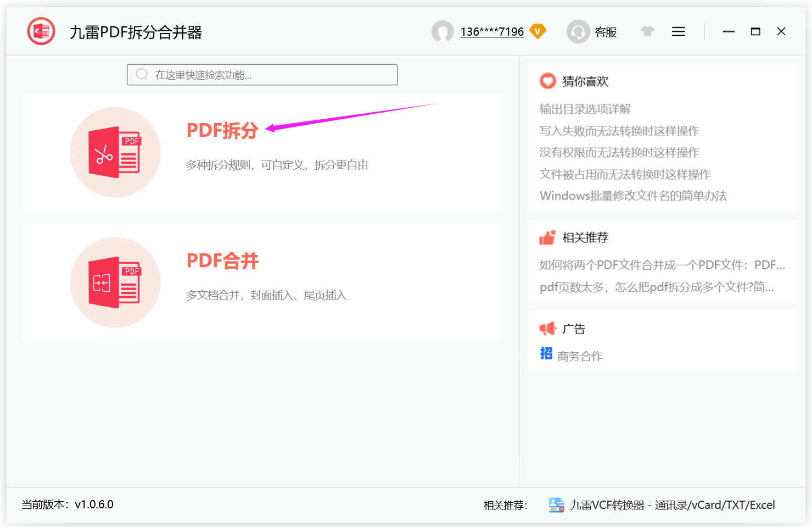Click the 相关推荐： label in status bar
Viewport: 812px width, 527px height.
(506, 505)
